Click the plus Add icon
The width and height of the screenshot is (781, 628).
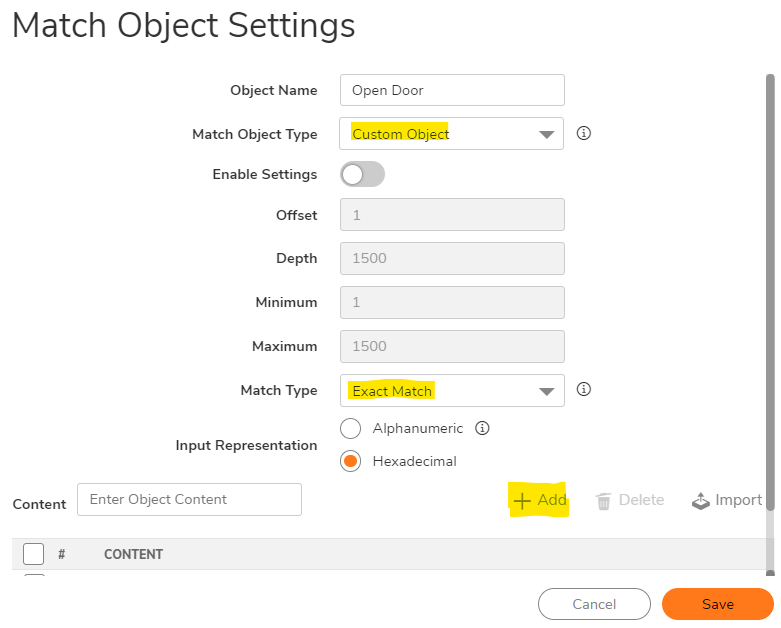point(521,501)
